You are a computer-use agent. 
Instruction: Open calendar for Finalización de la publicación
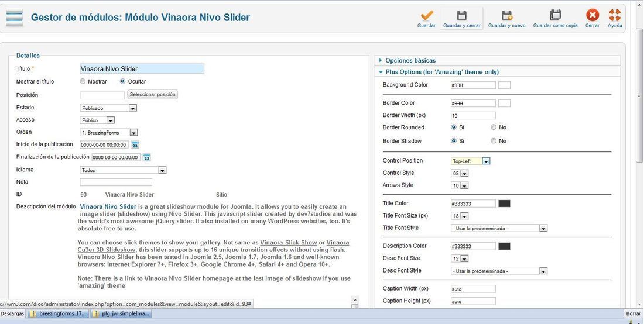point(146,157)
